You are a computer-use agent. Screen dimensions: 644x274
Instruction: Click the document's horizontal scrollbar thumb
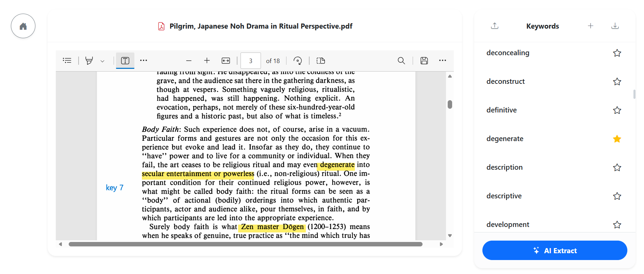246,244
